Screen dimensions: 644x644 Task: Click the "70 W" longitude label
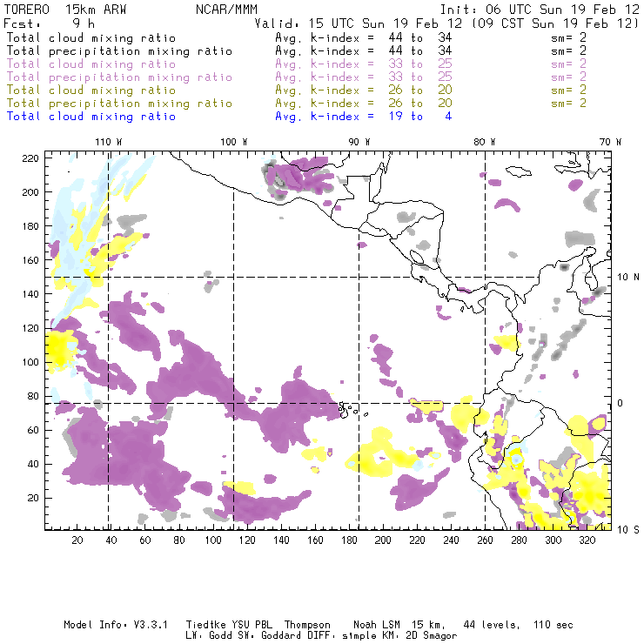click(610, 142)
